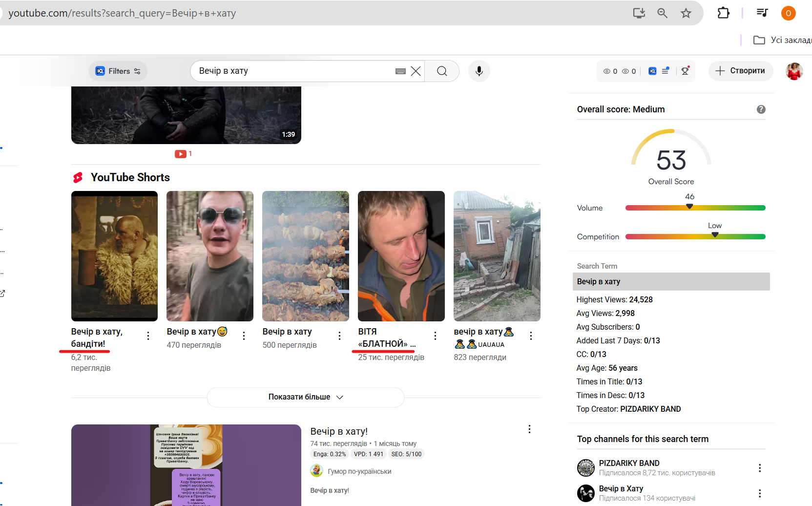Bookmark this page with the star icon
The width and height of the screenshot is (812, 506).
686,13
